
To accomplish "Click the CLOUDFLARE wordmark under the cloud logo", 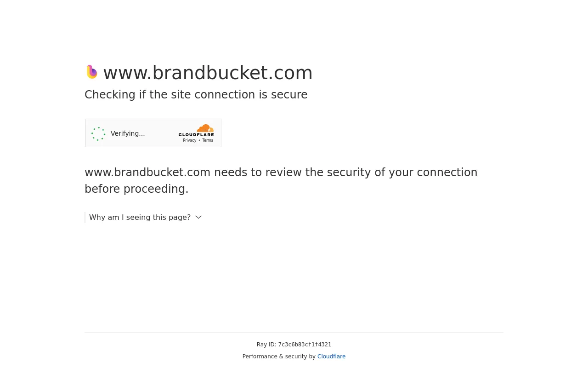I will click(x=196, y=135).
